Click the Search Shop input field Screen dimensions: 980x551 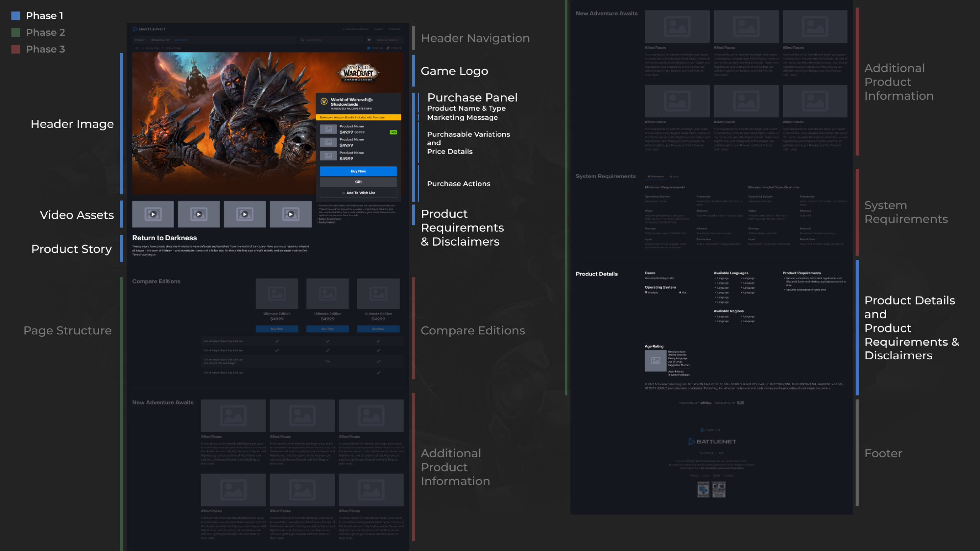point(331,40)
